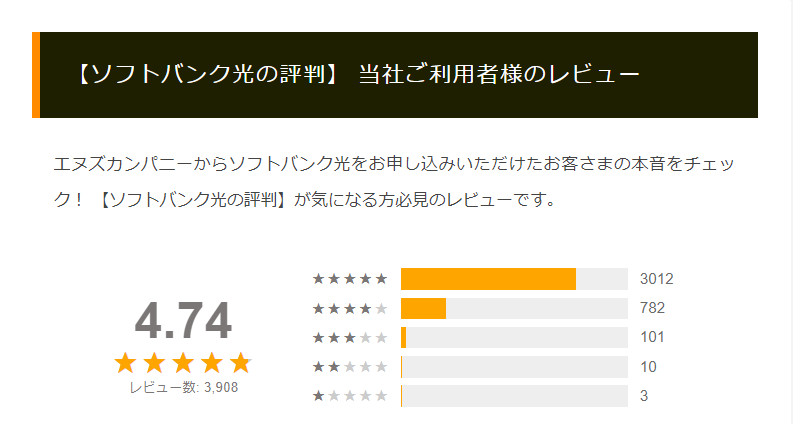Click the 4.74 average rating score

click(x=183, y=321)
